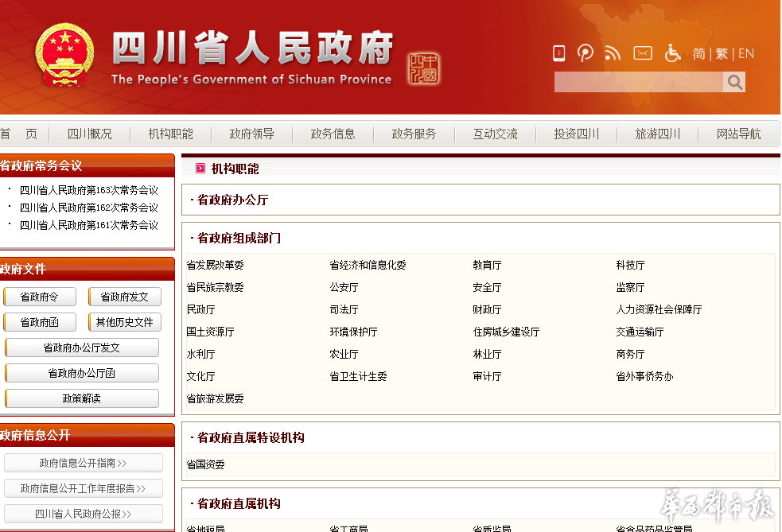
Task: Open 省国资委 link
Action: (205, 464)
